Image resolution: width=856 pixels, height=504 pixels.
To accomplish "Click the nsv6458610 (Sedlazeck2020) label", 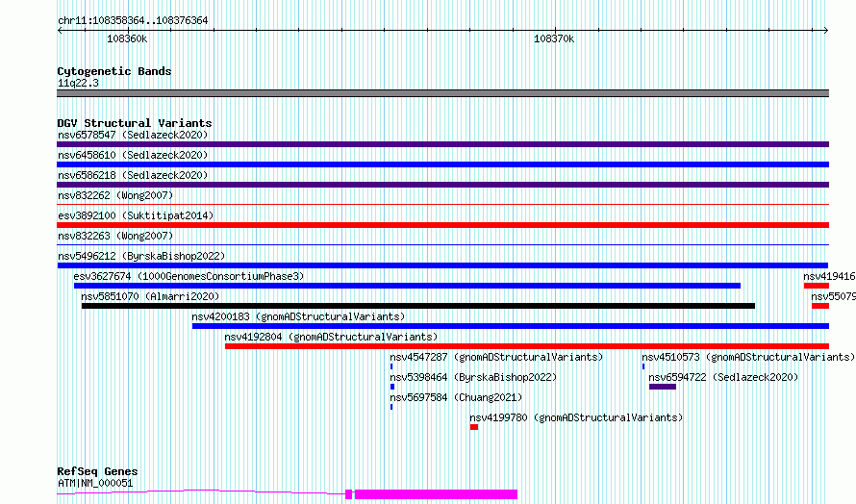I will pos(133,155).
